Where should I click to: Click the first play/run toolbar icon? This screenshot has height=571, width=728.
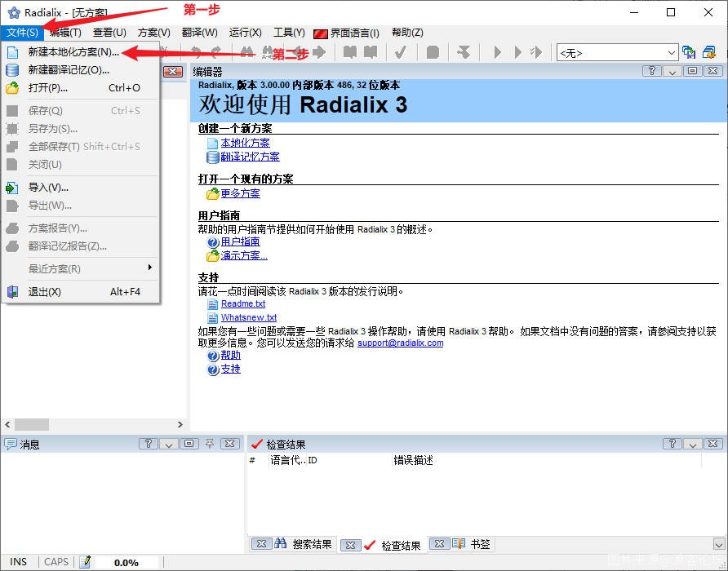497,52
